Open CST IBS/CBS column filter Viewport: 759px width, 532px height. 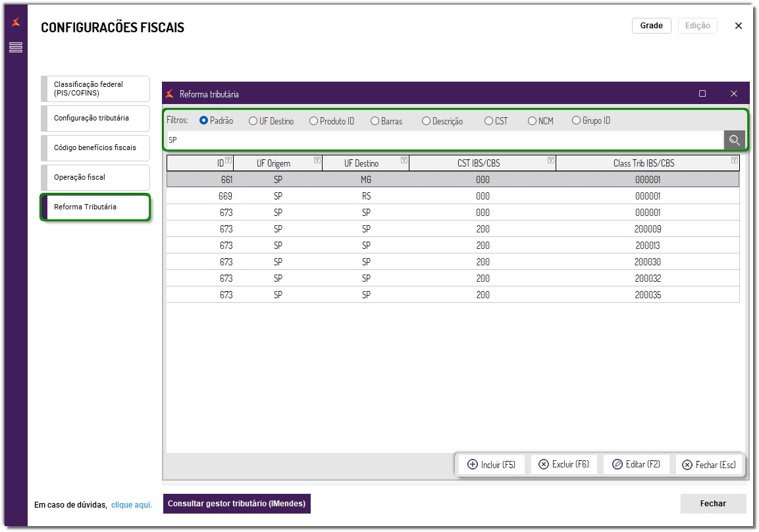[x=550, y=160]
